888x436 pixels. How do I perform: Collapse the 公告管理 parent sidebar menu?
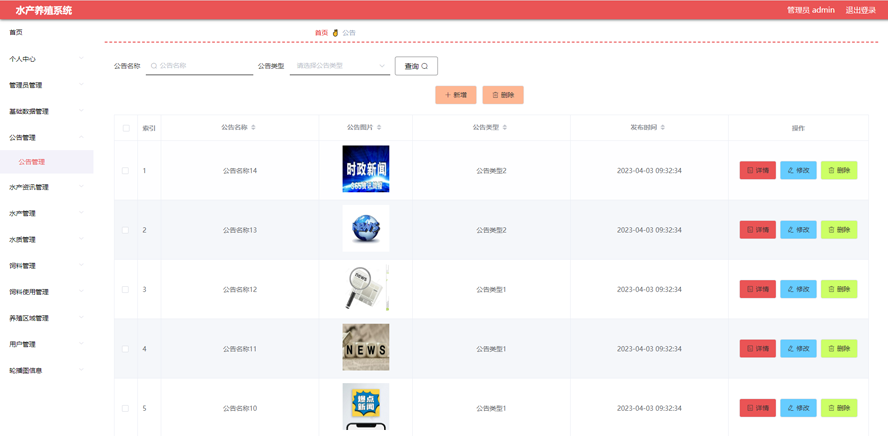pos(46,138)
